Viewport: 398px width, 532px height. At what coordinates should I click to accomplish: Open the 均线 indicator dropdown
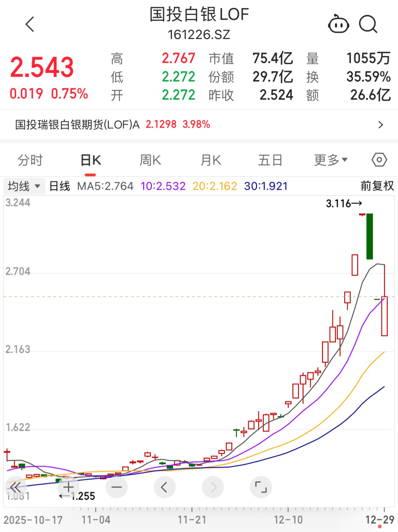(x=24, y=186)
